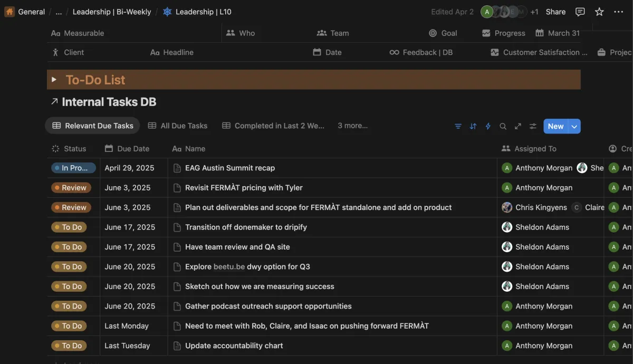
Task: Show the 3 more views menu
Action: tap(352, 126)
